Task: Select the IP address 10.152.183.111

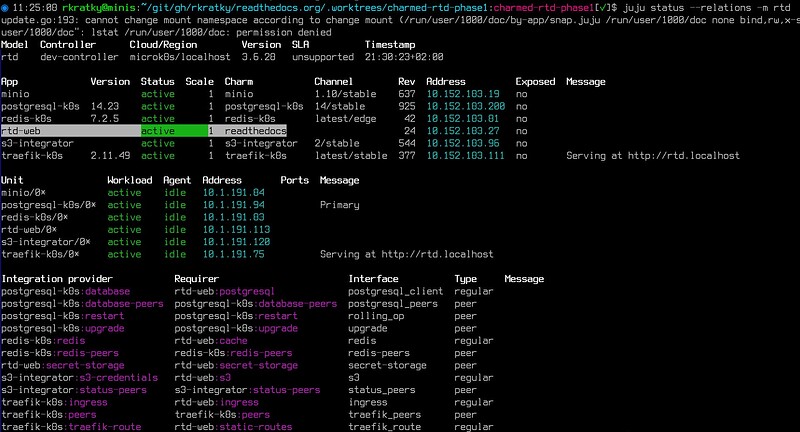Action: coord(465,156)
